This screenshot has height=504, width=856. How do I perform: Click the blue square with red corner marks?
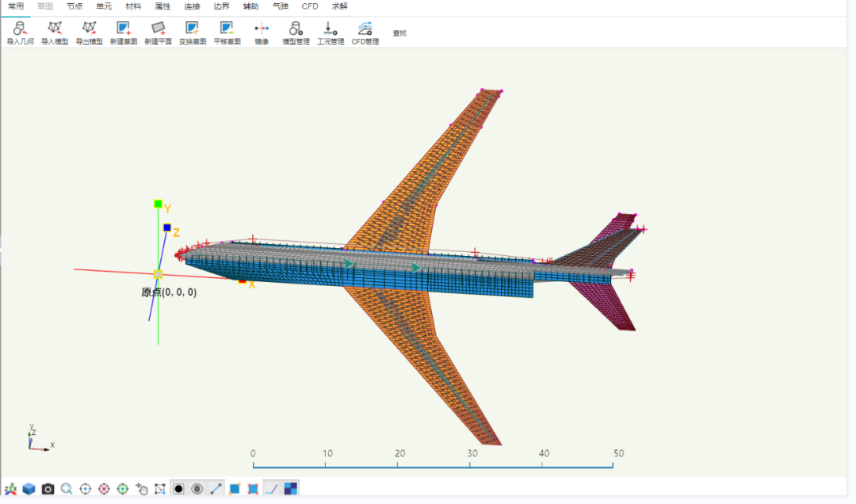point(253,489)
